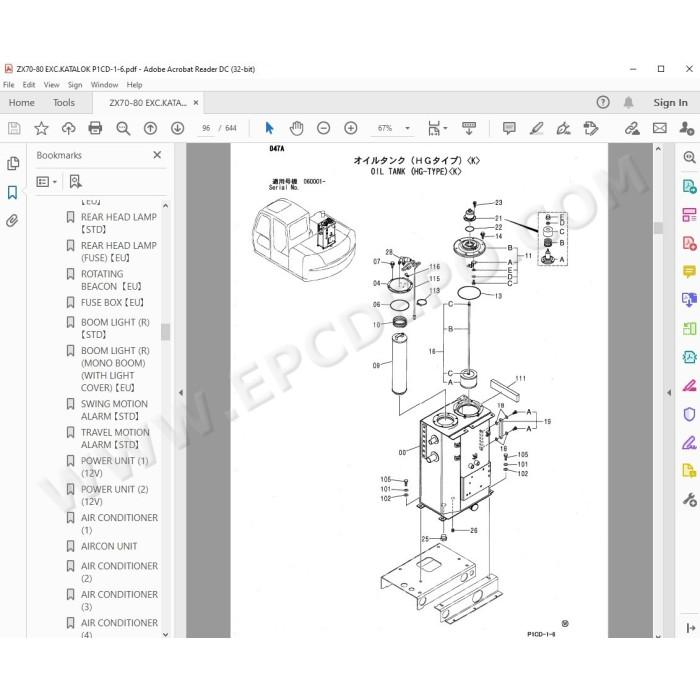The width and height of the screenshot is (700, 700).
Task: Find current bookmark icon
Action: point(75,182)
